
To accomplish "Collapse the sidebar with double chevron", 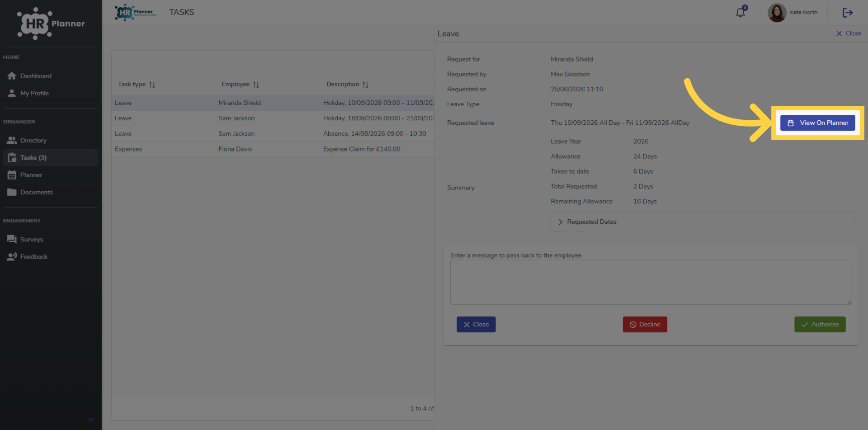I will click(91, 420).
